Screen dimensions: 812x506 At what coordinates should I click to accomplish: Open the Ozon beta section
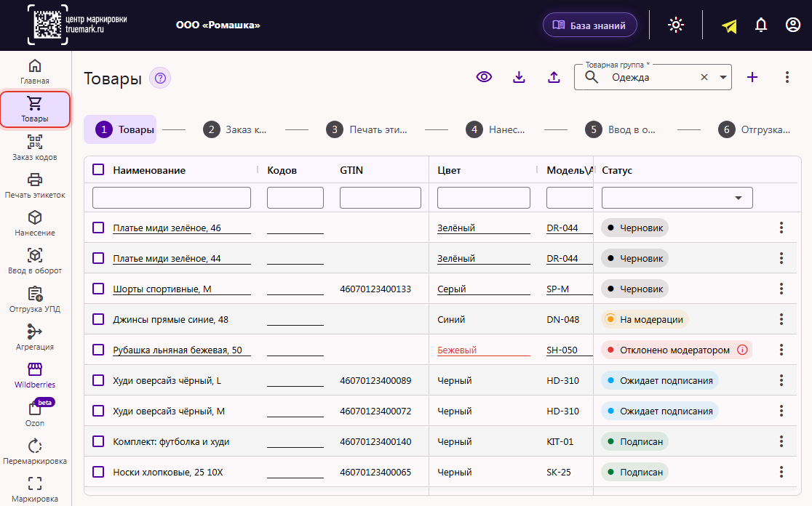[x=35, y=414]
